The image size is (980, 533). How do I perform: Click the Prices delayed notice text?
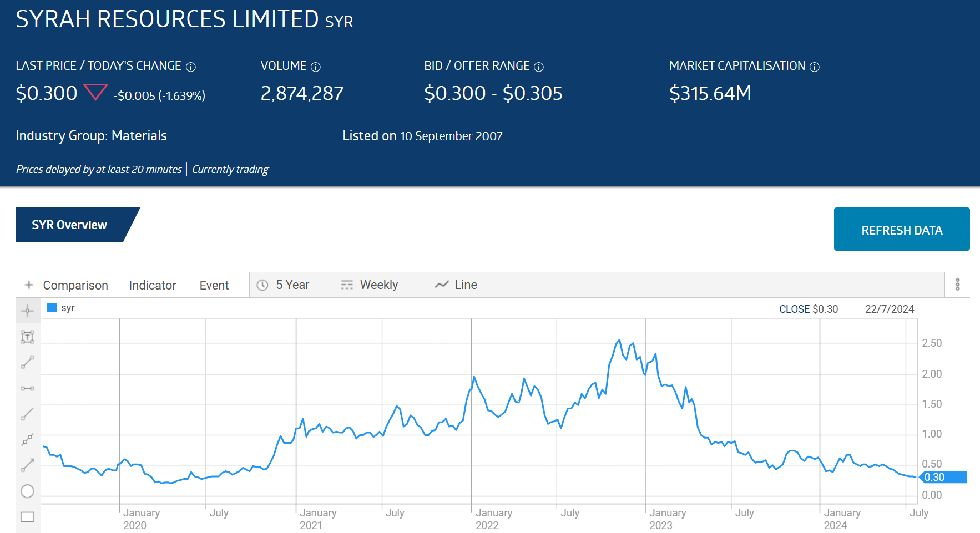click(99, 169)
